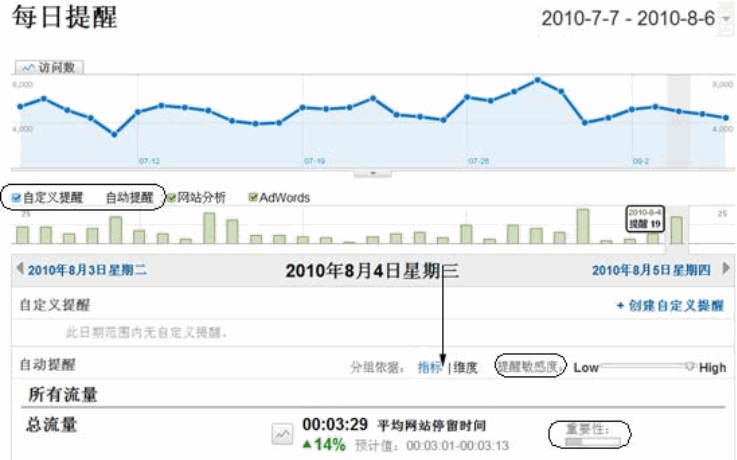Open the date range dropdown arrow
This screenshot has height=460, width=737.
click(724, 19)
